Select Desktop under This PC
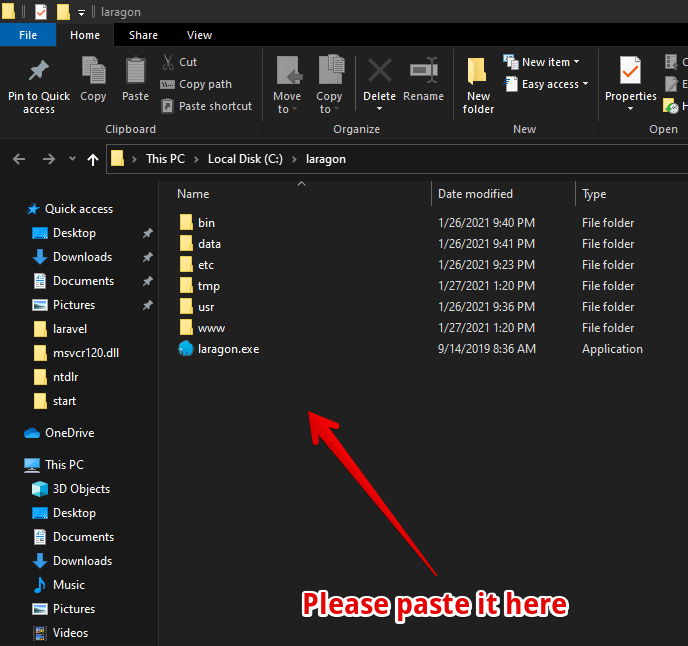Viewport: 688px width, 646px height. click(x=74, y=513)
